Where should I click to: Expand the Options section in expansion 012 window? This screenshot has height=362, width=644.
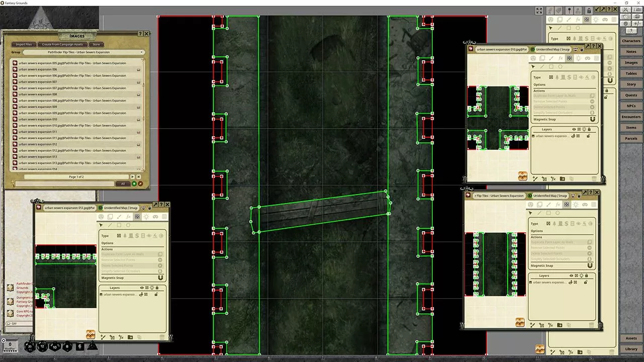[107, 243]
